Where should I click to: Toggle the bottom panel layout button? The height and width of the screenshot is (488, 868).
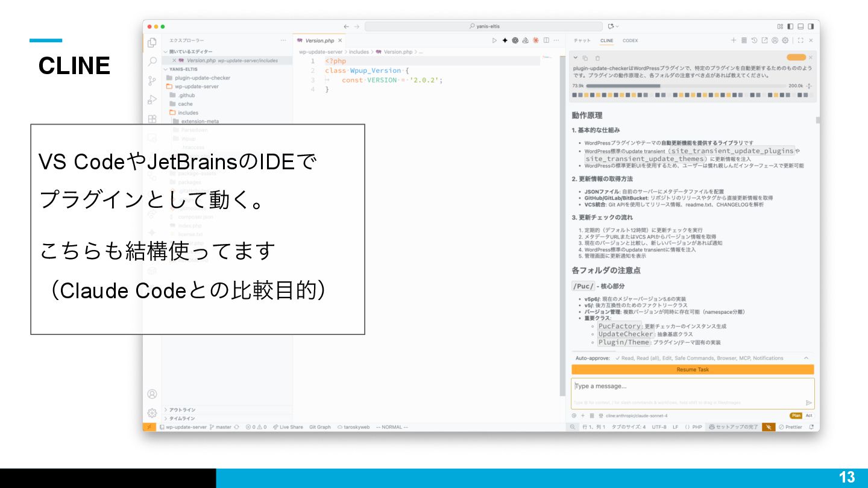coord(800,27)
